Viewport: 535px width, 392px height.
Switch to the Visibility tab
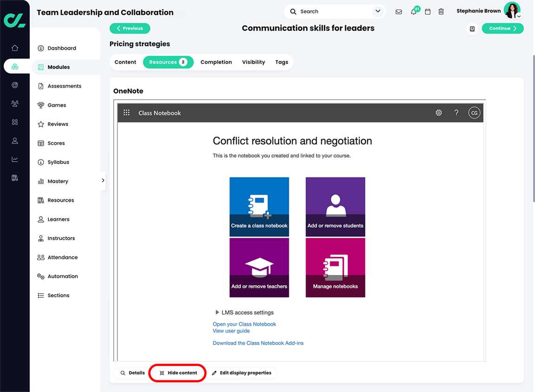254,62
